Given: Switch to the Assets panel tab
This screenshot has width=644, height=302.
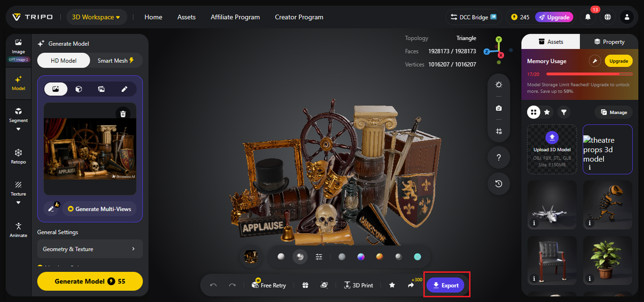Looking at the screenshot, I should coord(551,42).
